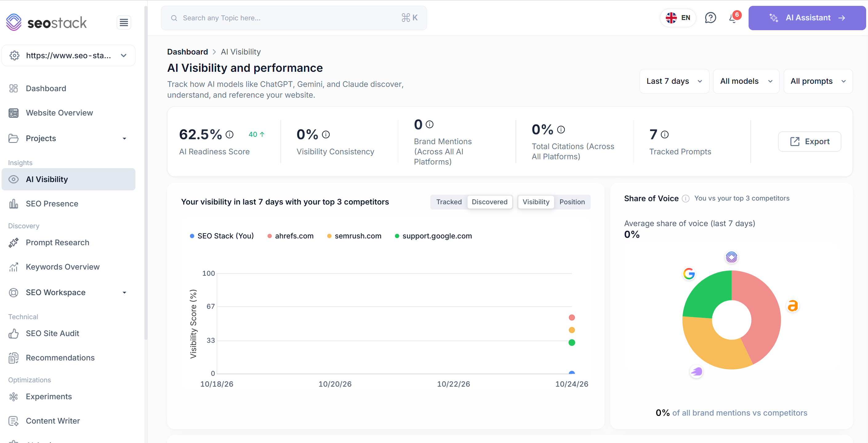Open the EN language selector
Image resolution: width=868 pixels, height=443 pixels.
[677, 18]
